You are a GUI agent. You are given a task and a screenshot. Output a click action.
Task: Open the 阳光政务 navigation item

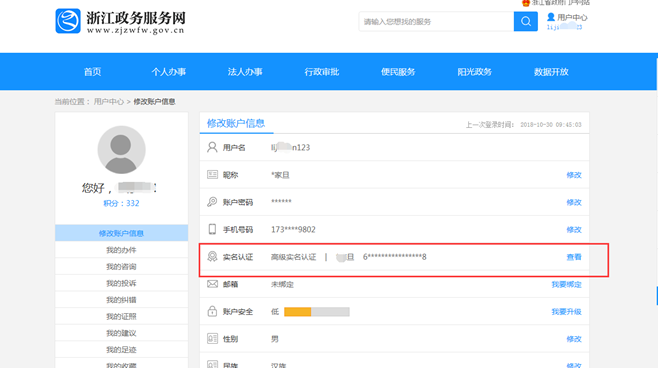(x=475, y=72)
